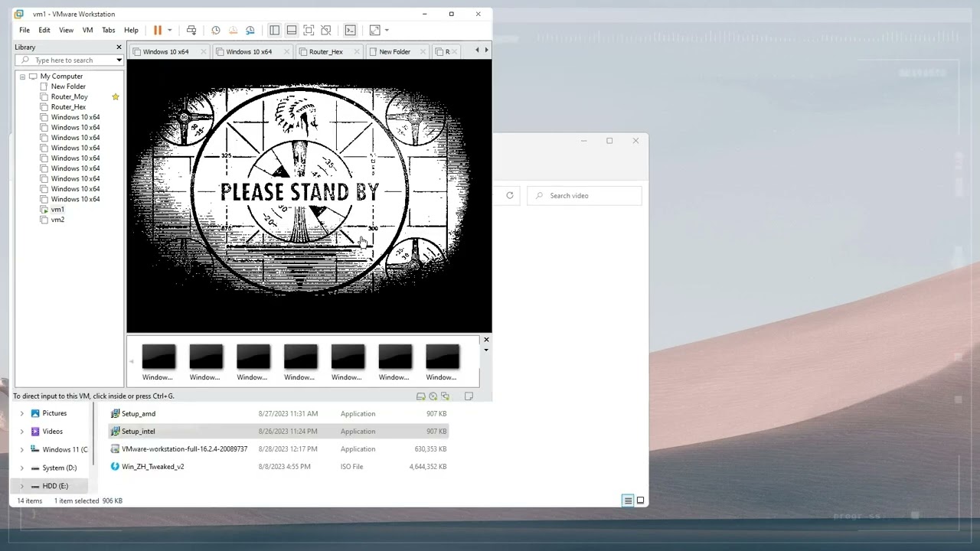Expand the HDD (E:) drive node
The height and width of the screenshot is (551, 980).
[21, 486]
